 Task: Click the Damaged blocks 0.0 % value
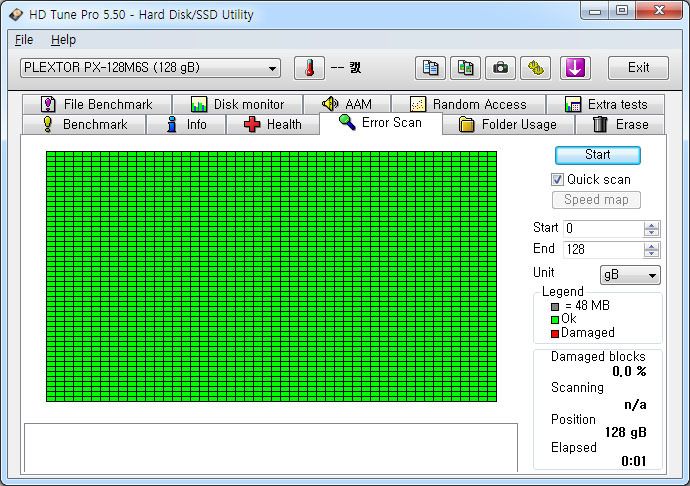coord(629,372)
